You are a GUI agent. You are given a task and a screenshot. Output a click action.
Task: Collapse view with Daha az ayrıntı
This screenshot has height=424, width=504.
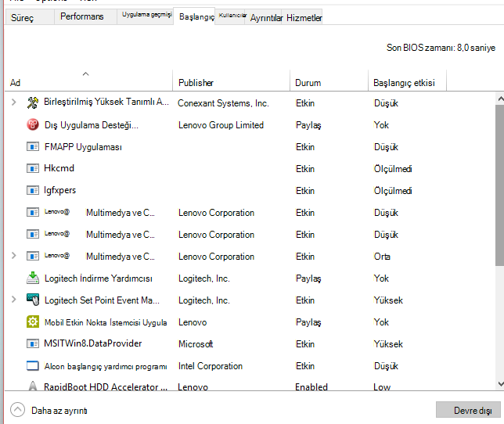click(x=49, y=410)
